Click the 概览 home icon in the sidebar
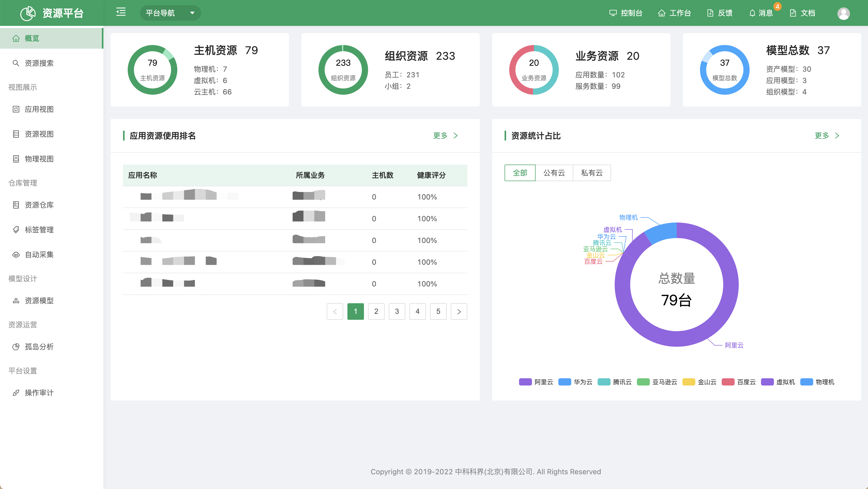Image resolution: width=868 pixels, height=489 pixels. pos(16,39)
